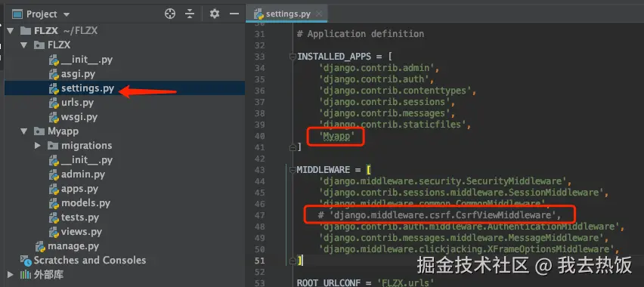
Task: Open urls.py in the project tree
Action: [77, 103]
